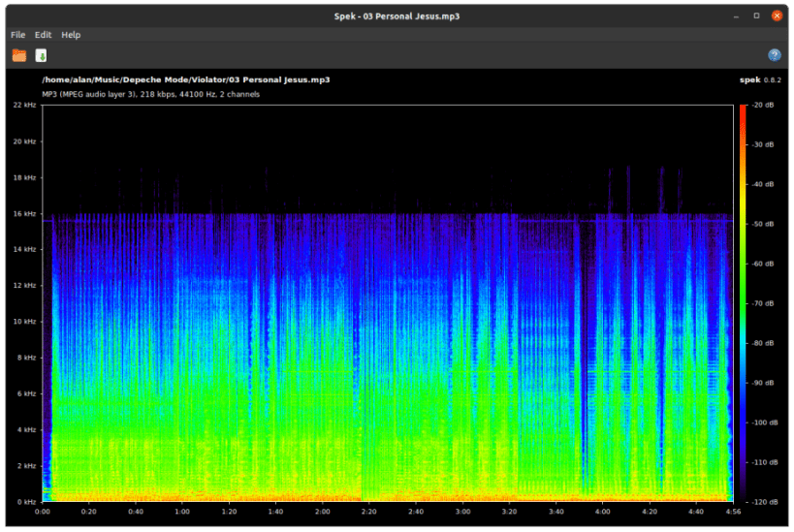
Task: Close the Spek window
Action: (777, 16)
